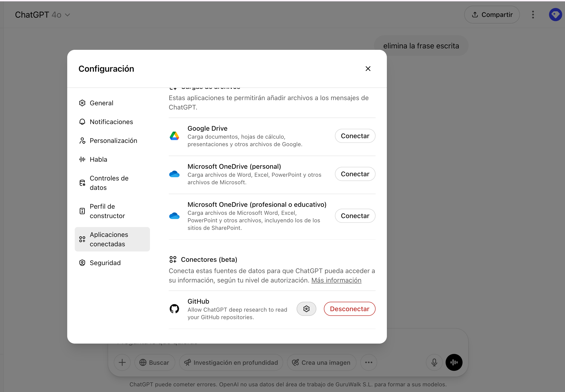Open more tools ellipsis in composer
This screenshot has height=392, width=565.
(x=369, y=362)
